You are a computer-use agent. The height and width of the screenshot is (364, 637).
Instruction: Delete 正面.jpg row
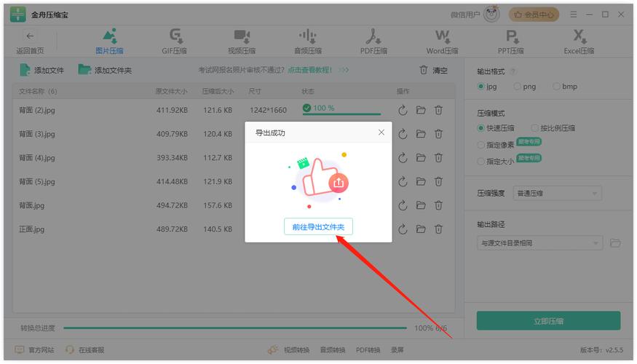click(438, 229)
